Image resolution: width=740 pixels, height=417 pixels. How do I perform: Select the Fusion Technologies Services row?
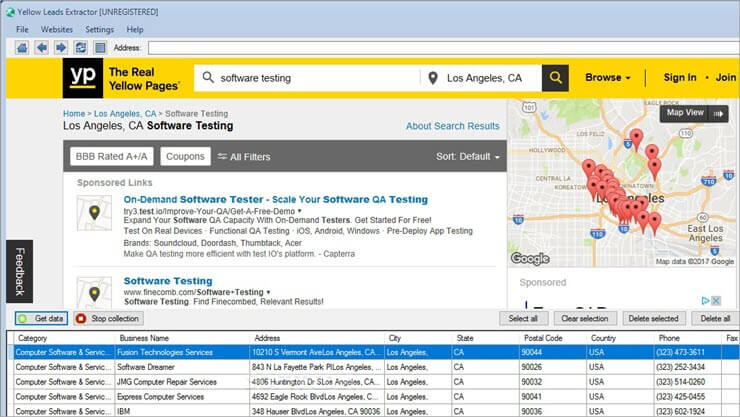374,352
